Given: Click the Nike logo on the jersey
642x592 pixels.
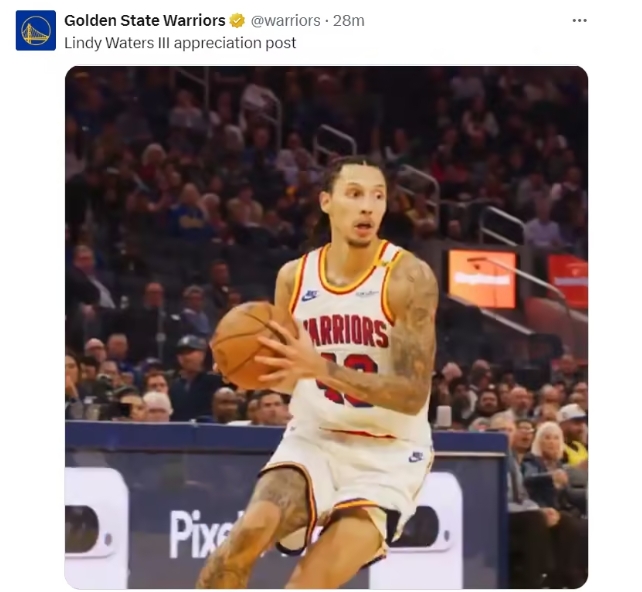Looking at the screenshot, I should pyautogui.click(x=310, y=294).
